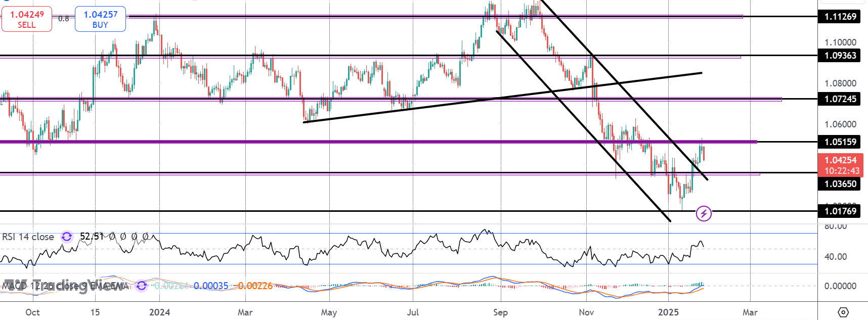Click the red SELL 1.04249 button
Viewport: 868px width, 320px height.
coord(27,19)
